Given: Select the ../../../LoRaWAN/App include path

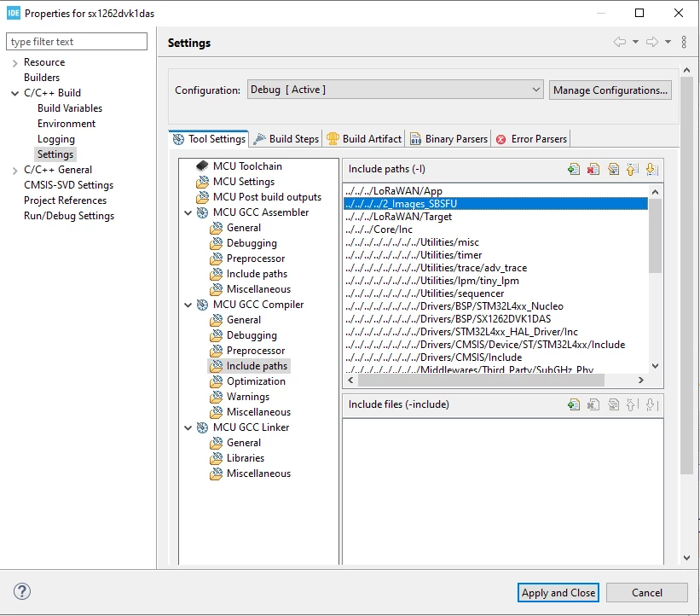Looking at the screenshot, I should (393, 191).
